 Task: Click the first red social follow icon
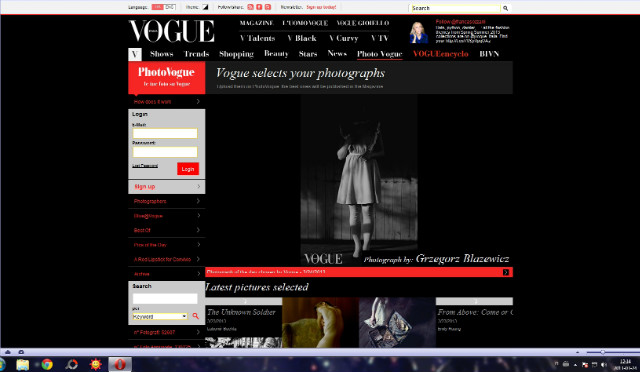pos(250,7)
